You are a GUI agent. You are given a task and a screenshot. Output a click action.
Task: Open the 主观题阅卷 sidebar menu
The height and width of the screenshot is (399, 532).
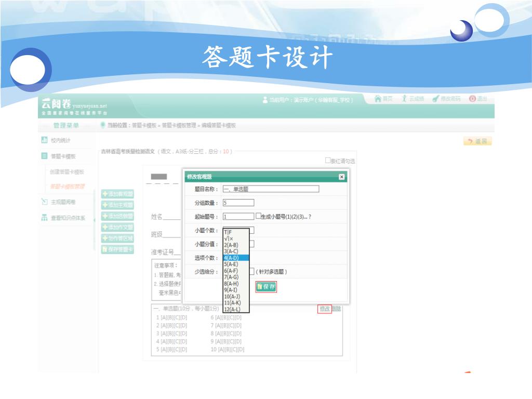point(63,202)
